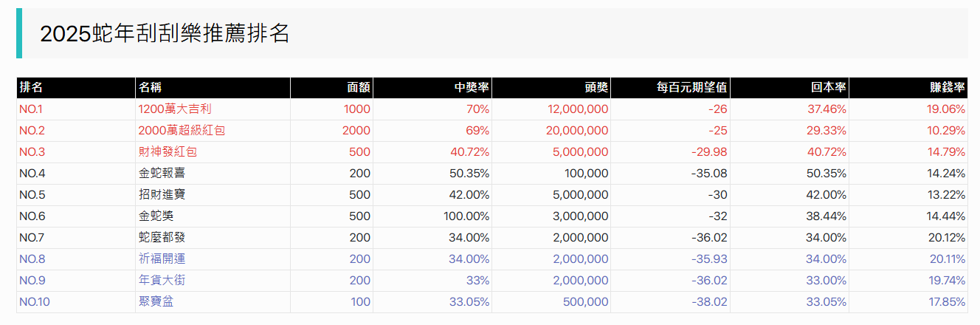Select the name 金蛇獎
This screenshot has width=980, height=325.
coord(156,216)
